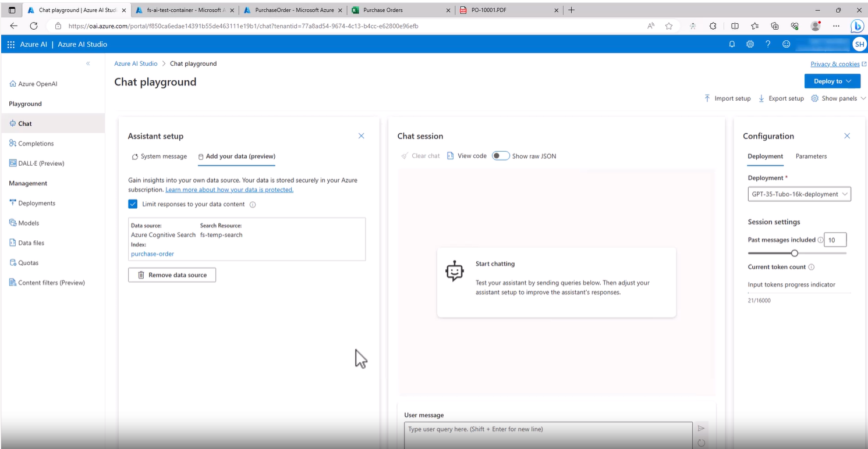
Task: Open the purchase-order index link
Action: click(x=152, y=254)
